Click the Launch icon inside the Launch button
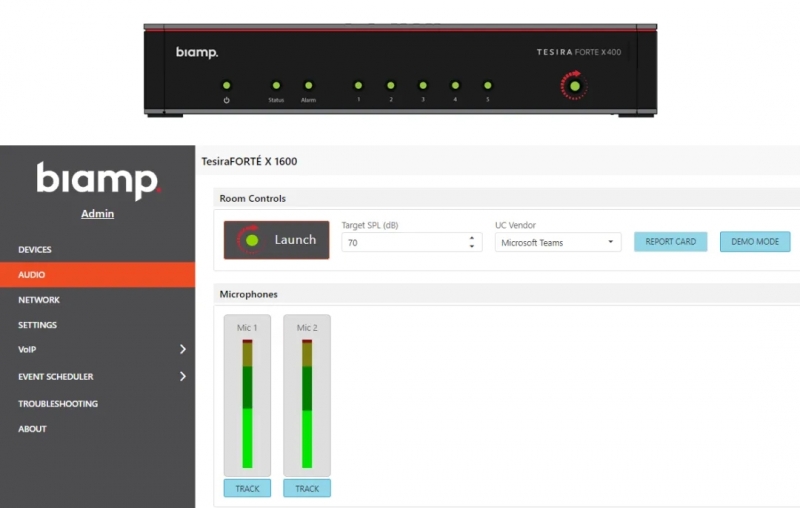Image resolution: width=800 pixels, height=508 pixels. pyautogui.click(x=251, y=240)
